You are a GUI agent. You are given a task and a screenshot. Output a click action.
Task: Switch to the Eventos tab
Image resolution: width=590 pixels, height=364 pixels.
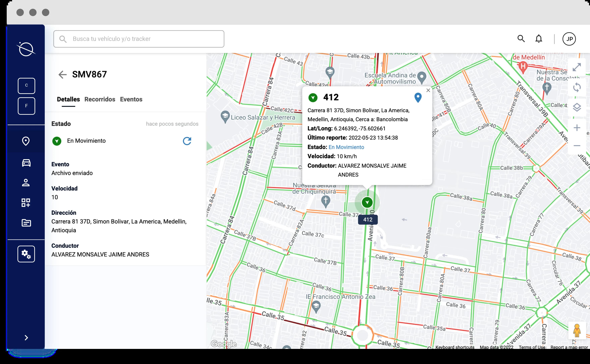[131, 99]
